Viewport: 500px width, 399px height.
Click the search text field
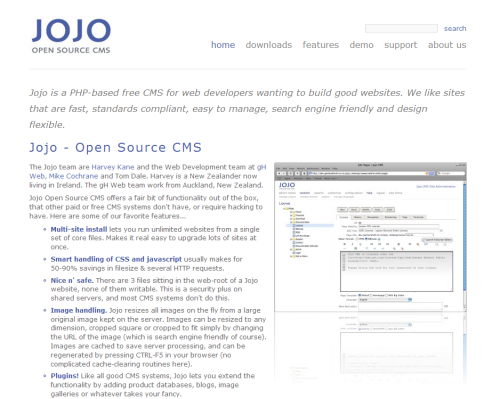pyautogui.click(x=401, y=28)
